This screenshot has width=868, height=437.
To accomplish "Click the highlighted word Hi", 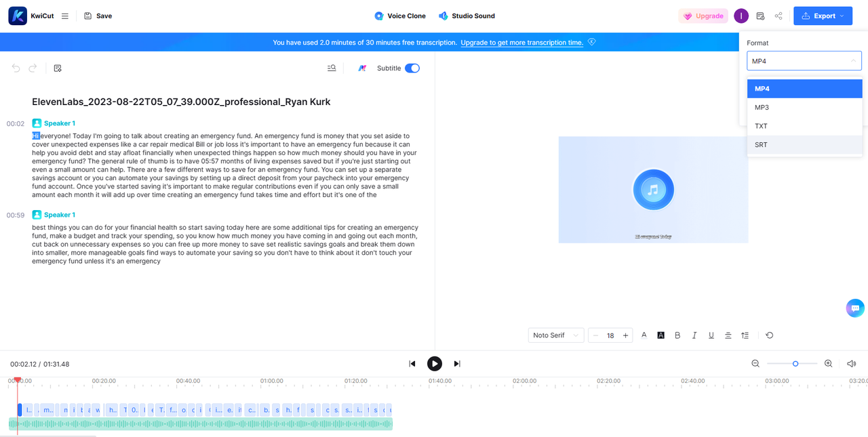I will tap(36, 136).
